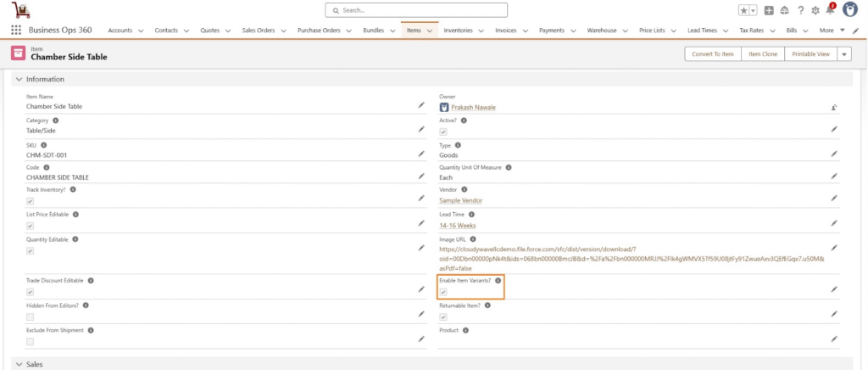Click pencil icon next to SKU field
Image resolution: width=868 pixels, height=370 pixels.
tap(421, 154)
